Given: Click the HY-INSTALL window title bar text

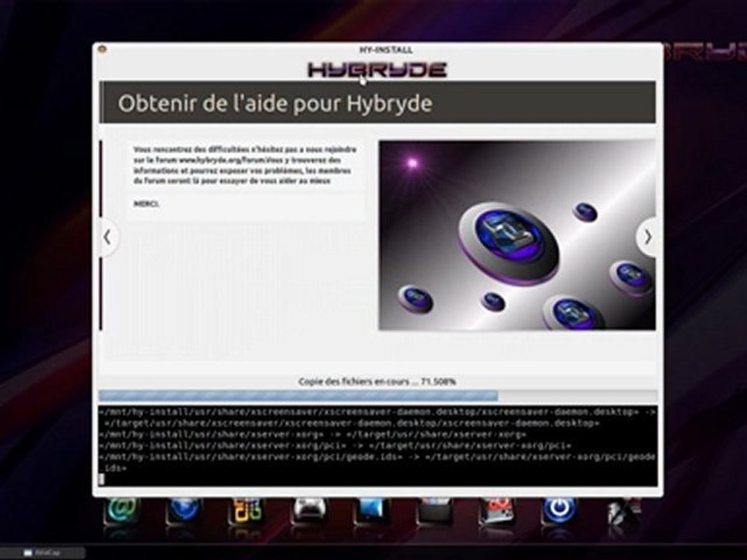Looking at the screenshot, I should (386, 50).
